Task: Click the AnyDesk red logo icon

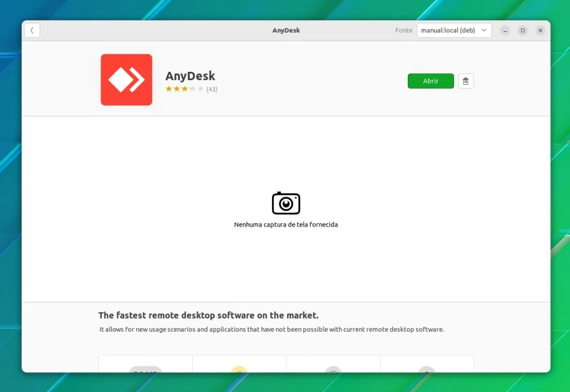Action: pos(126,80)
